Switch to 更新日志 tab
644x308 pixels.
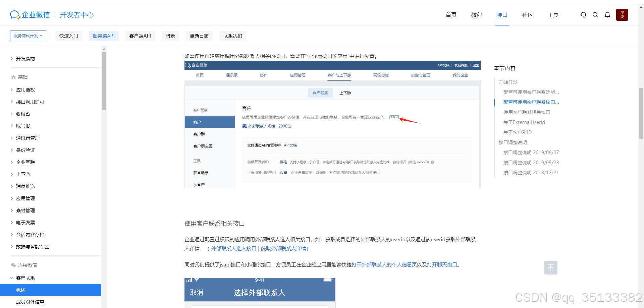pyautogui.click(x=199, y=36)
